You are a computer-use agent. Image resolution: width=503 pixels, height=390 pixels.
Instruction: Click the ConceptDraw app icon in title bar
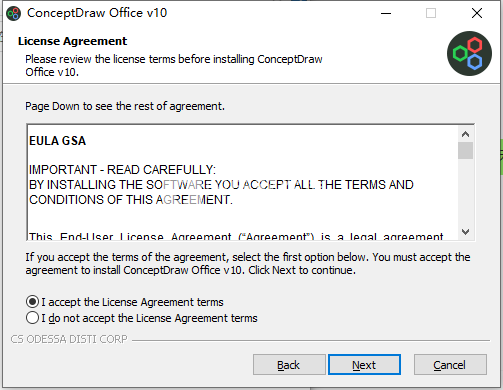pos(14,13)
